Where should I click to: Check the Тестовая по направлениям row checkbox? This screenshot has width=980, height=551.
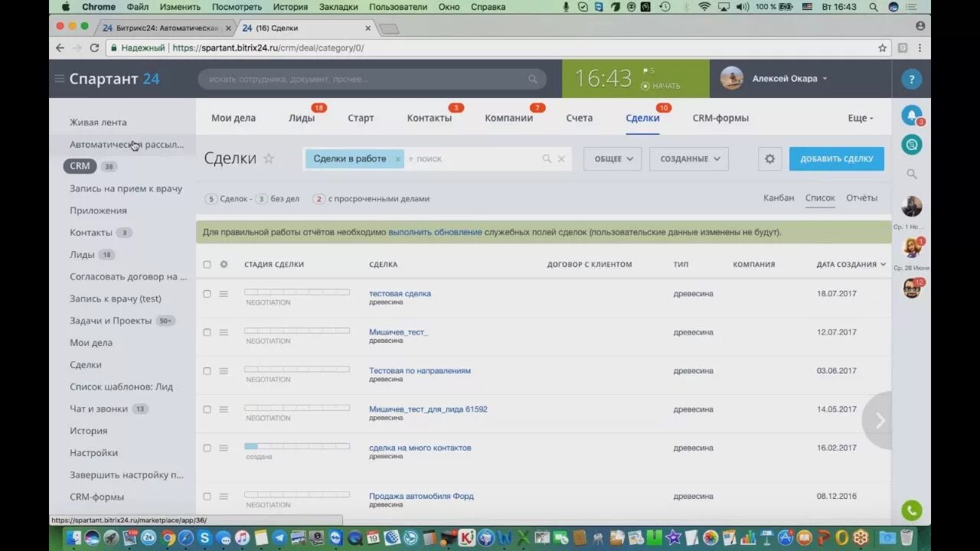tap(207, 370)
